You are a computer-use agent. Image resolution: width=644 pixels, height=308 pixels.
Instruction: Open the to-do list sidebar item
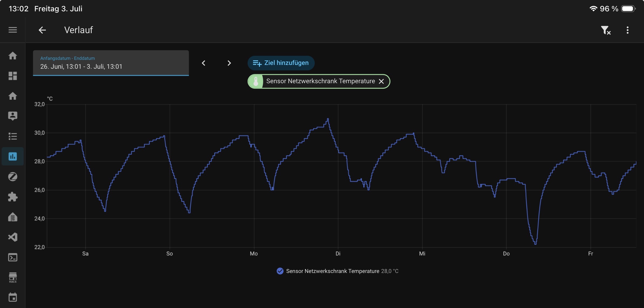coord(13,136)
